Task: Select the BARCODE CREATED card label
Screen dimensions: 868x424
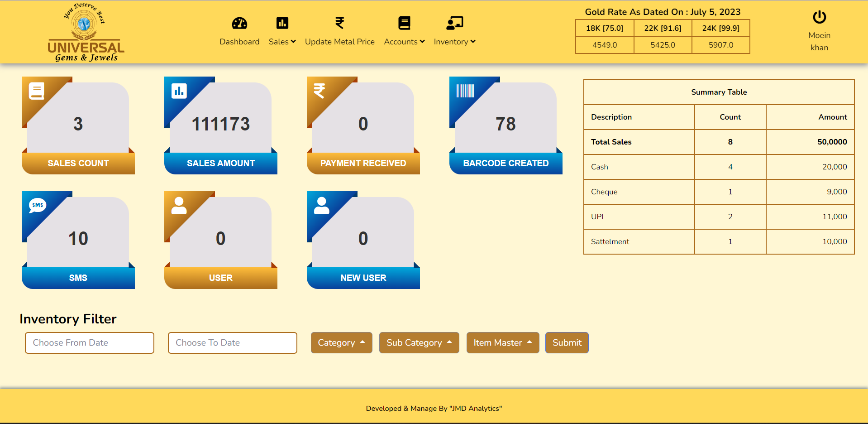Action: click(x=506, y=163)
